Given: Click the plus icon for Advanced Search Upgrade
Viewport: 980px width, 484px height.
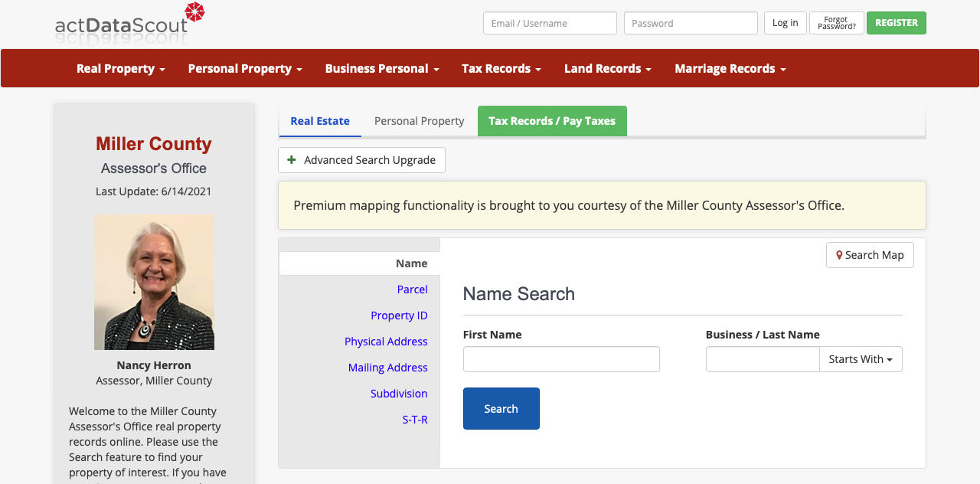Looking at the screenshot, I should (x=291, y=159).
